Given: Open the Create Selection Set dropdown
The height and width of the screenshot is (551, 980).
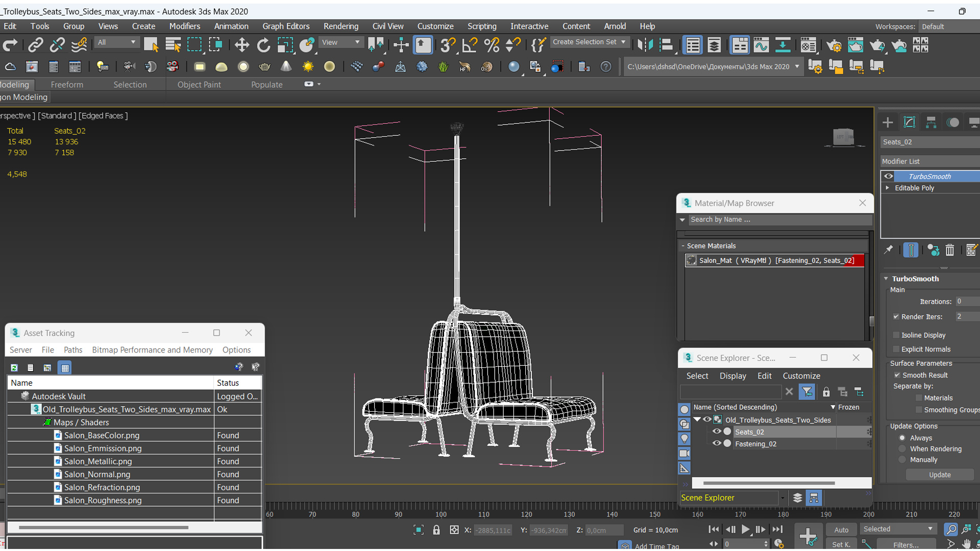Looking at the screenshot, I should point(590,42).
